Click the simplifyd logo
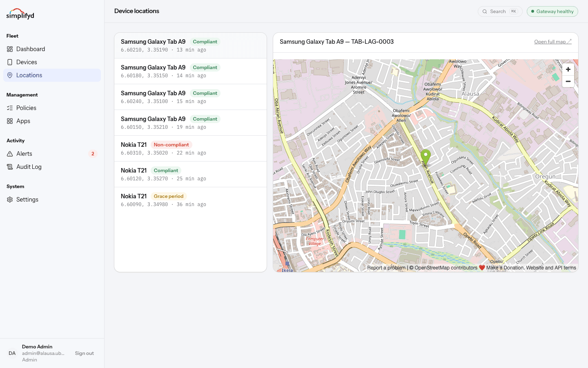Viewport: 588px width, 368px height. [x=20, y=14]
